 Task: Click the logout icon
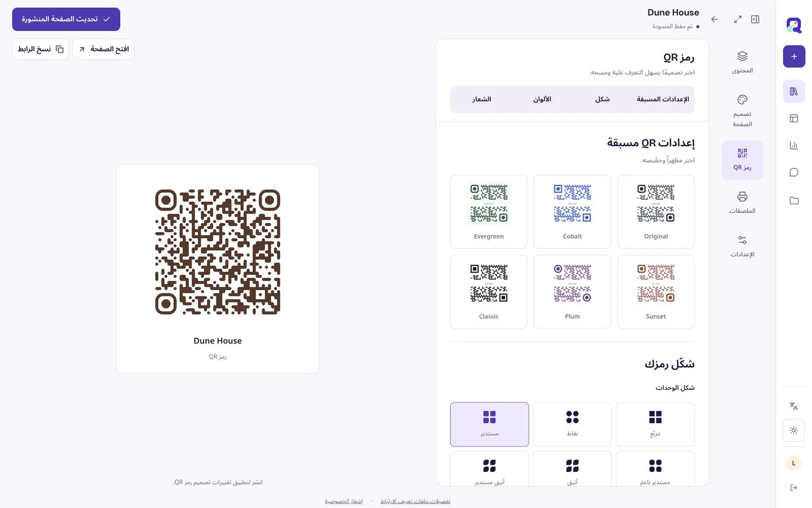tap(794, 488)
